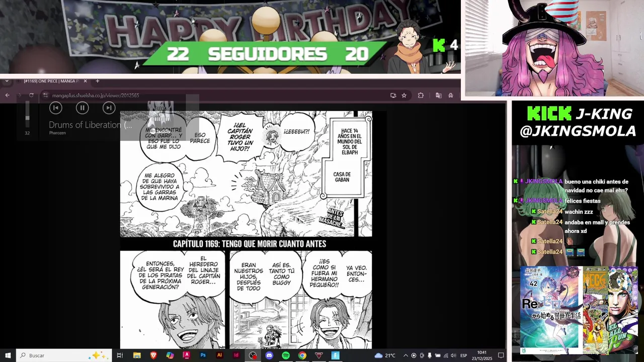Open Adobe Acrobat from the taskbar
The height and width of the screenshot is (362, 644).
point(187,355)
